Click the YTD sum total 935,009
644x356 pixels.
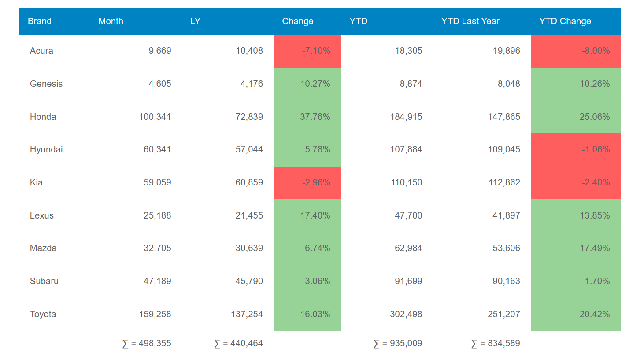[x=397, y=343]
